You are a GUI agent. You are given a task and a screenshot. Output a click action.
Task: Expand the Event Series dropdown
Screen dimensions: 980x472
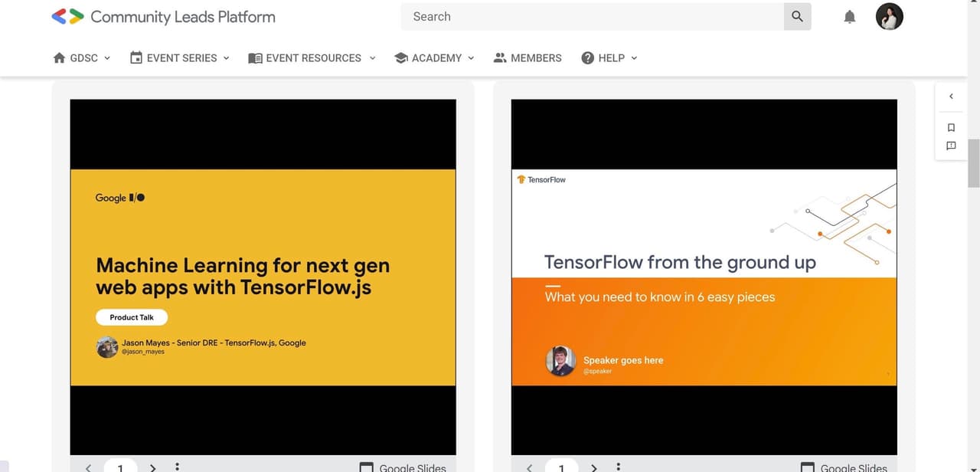coord(180,58)
